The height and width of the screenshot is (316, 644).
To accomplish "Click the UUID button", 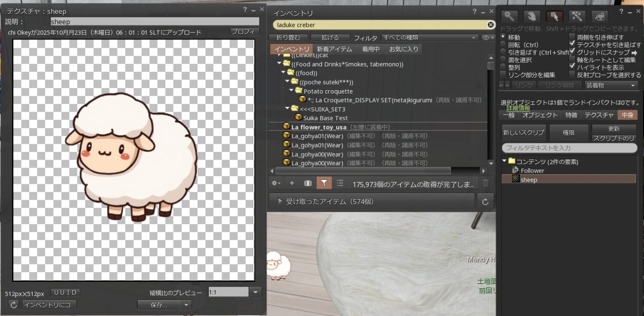I will (65, 292).
